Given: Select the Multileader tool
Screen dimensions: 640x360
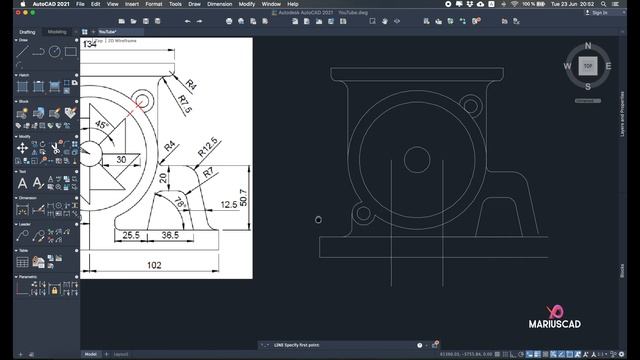Looking at the screenshot, I should 22,236.
